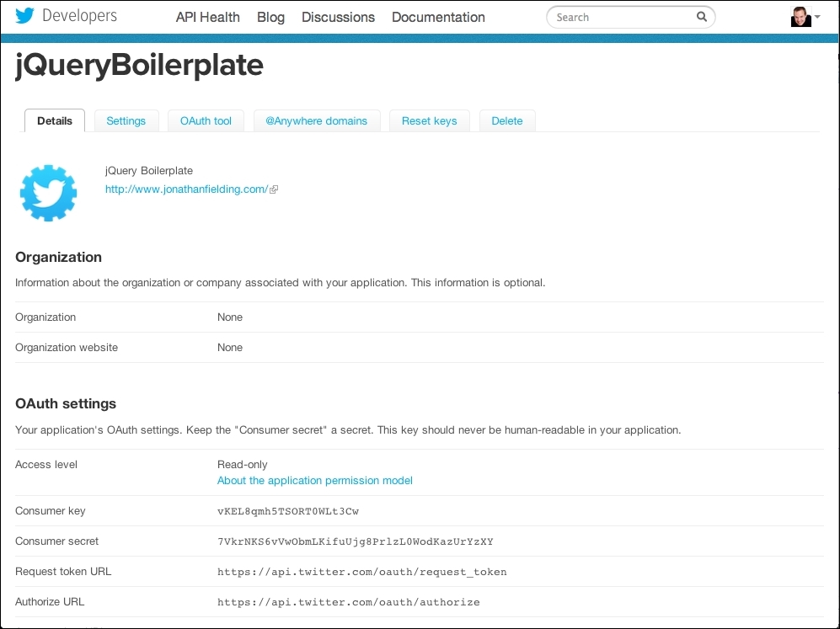Go to the Blog menu item

(270, 17)
